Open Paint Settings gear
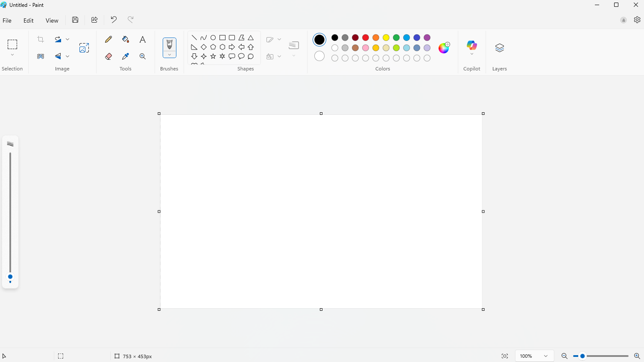This screenshot has height=362, width=644. pyautogui.click(x=637, y=20)
